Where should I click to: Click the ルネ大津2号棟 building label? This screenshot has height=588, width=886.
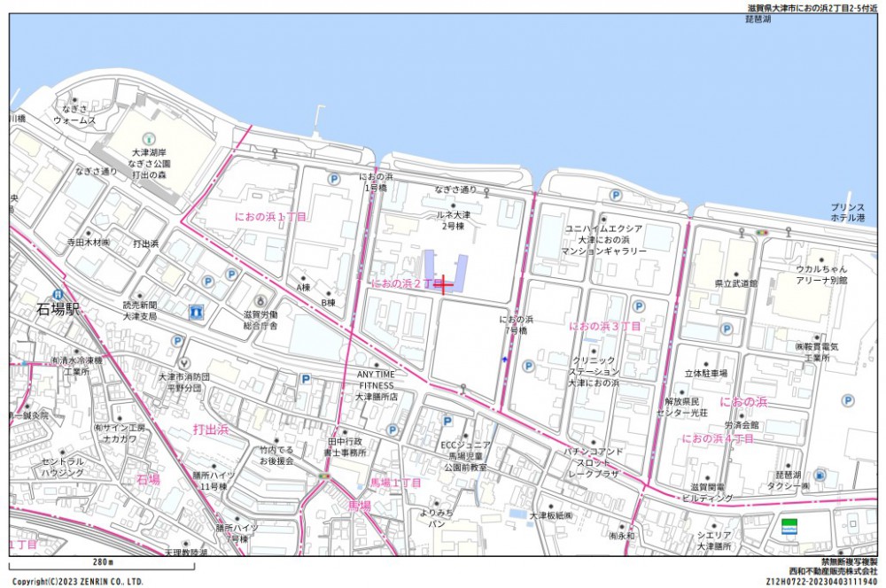click(x=453, y=220)
